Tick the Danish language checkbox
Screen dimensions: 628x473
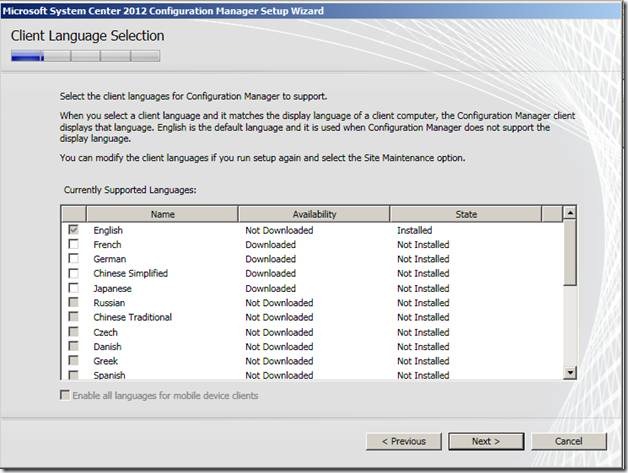73,346
